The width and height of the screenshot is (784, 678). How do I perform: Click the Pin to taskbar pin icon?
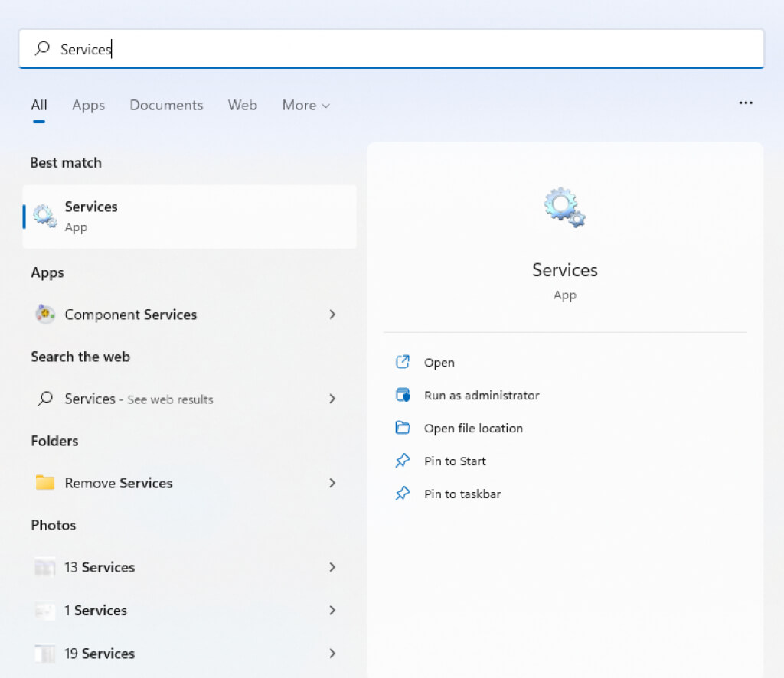tap(403, 494)
